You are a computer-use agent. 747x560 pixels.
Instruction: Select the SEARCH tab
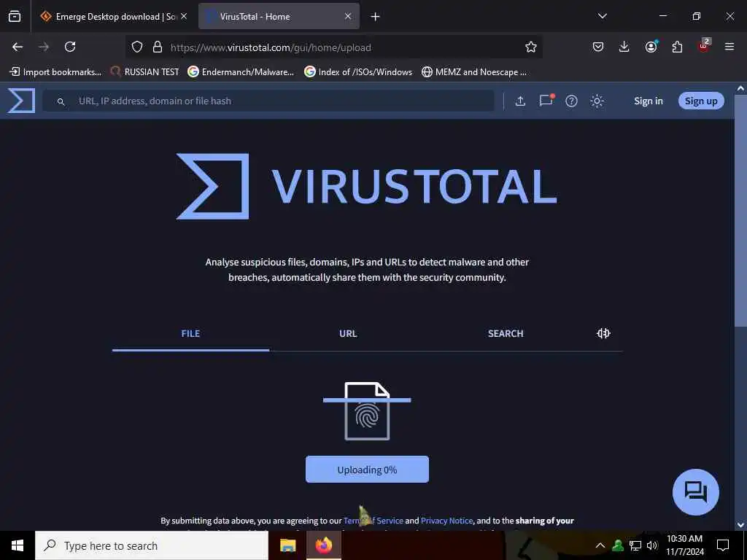tap(506, 334)
